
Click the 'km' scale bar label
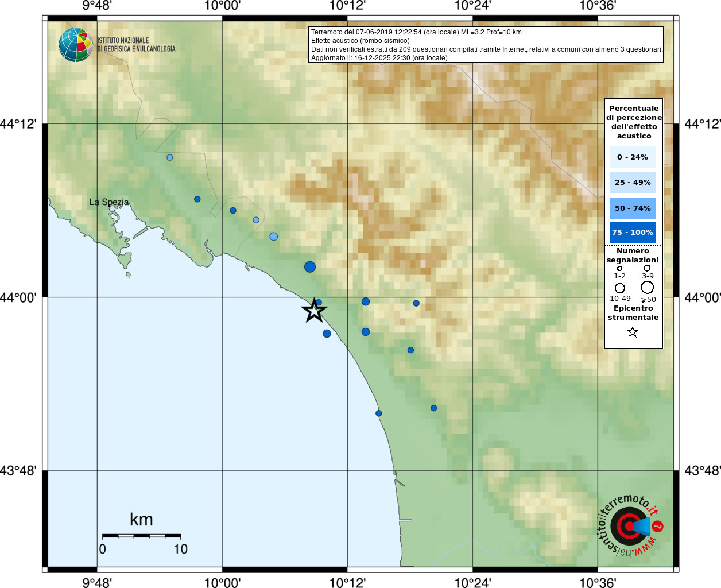click(x=141, y=520)
